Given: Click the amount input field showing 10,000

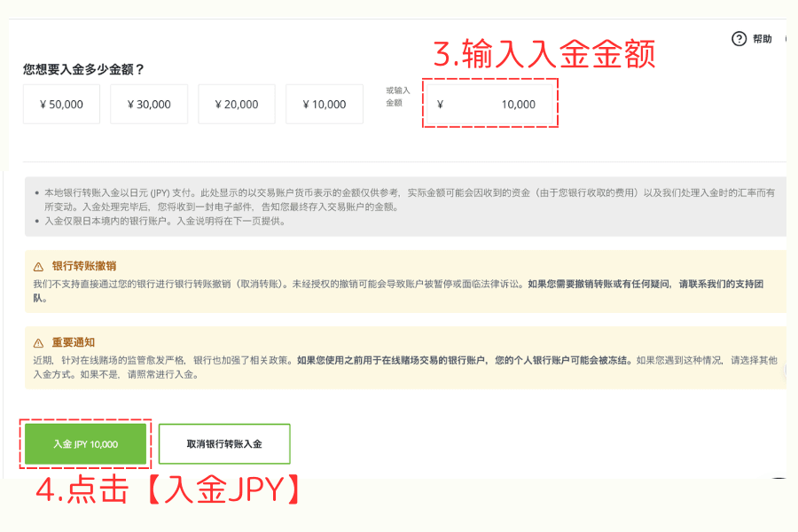Looking at the screenshot, I should (x=489, y=104).
